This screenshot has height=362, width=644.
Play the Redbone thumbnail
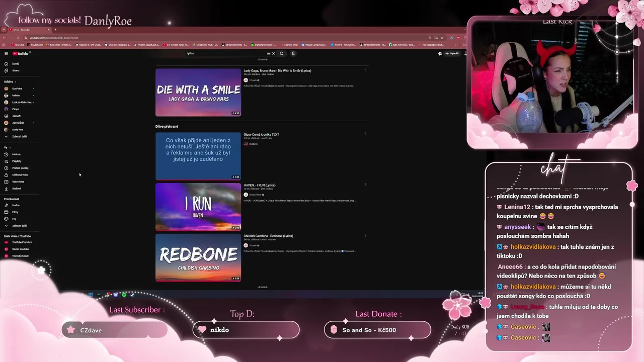(x=198, y=257)
